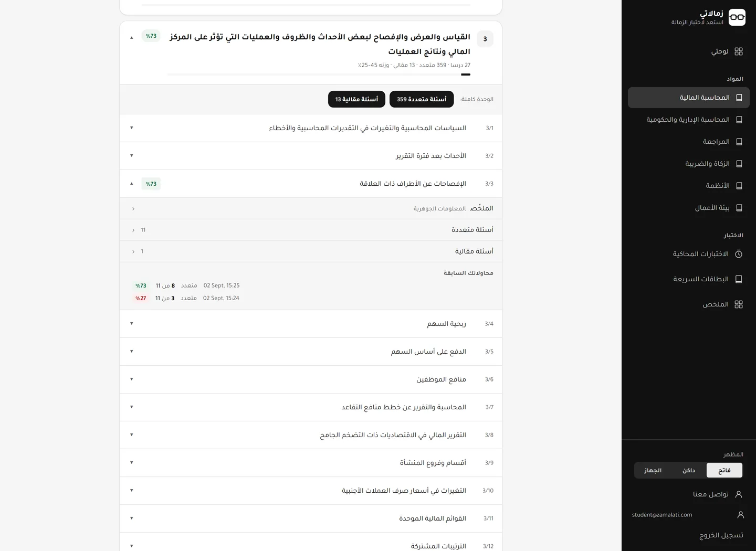
Task: Open تواصل معنا contact link
Action: pyautogui.click(x=711, y=494)
